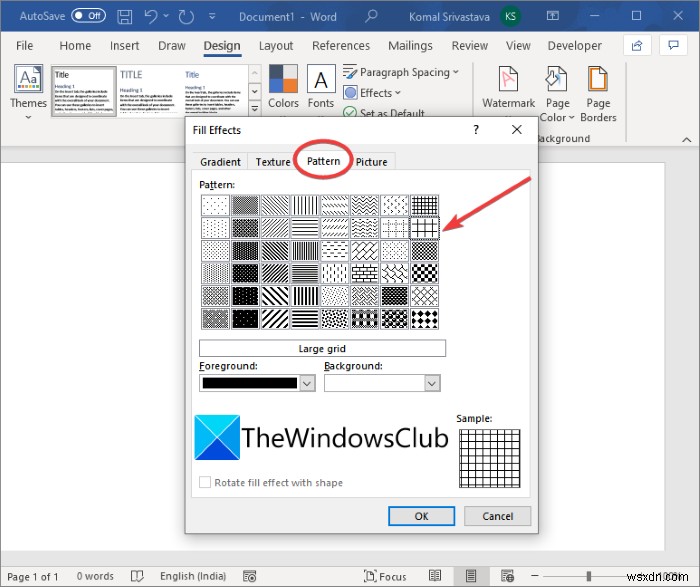Open the Foreground color dropdown
The width and height of the screenshot is (700, 587).
coord(307,383)
